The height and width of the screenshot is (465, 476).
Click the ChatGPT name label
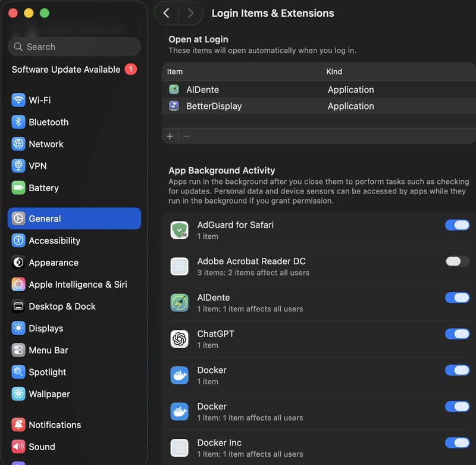pyautogui.click(x=216, y=334)
